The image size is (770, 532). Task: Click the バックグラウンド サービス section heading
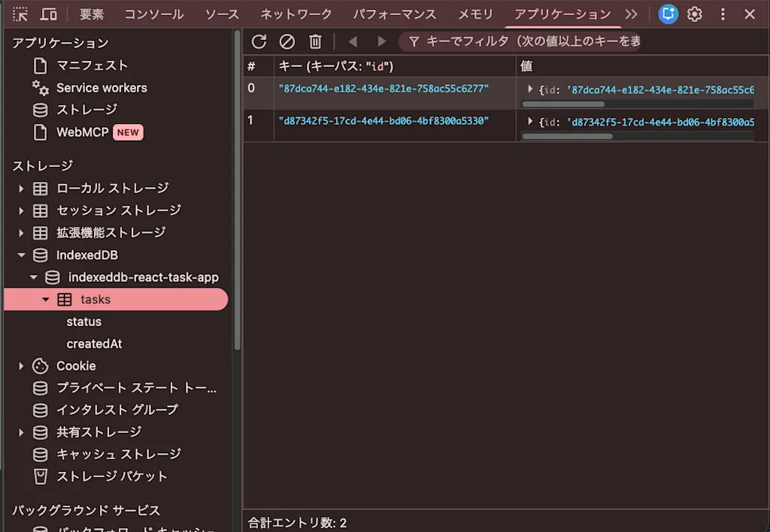(x=86, y=510)
